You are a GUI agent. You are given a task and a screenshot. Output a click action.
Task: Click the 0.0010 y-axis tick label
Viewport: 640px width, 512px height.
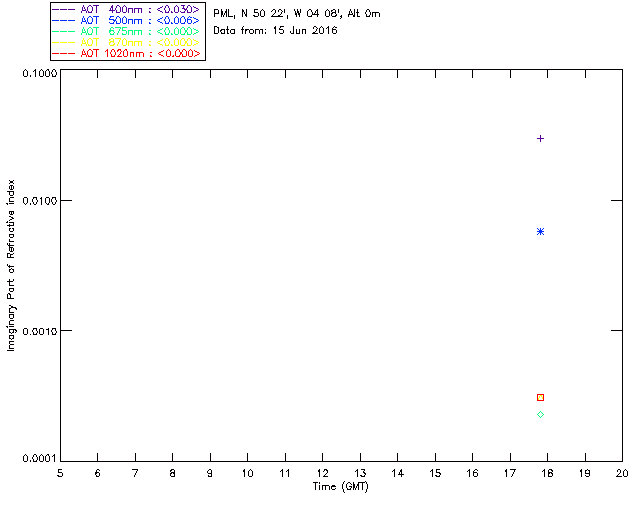pyautogui.click(x=40, y=331)
